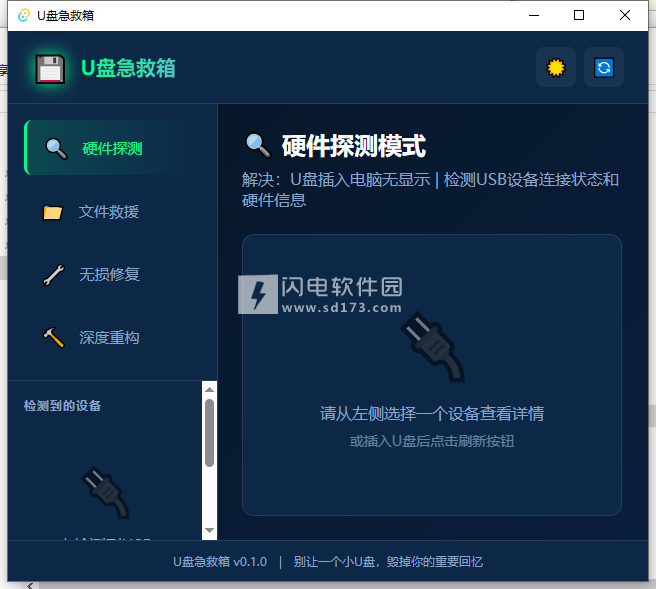This screenshot has width=656, height=589.
Task: Click the device list scrollbar down arrow
Action: point(209,530)
